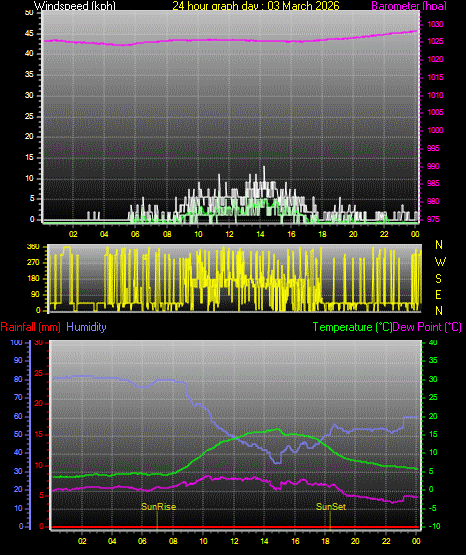Click the 270 value on wind direction axis
The image size is (466, 555).
pos(33,263)
